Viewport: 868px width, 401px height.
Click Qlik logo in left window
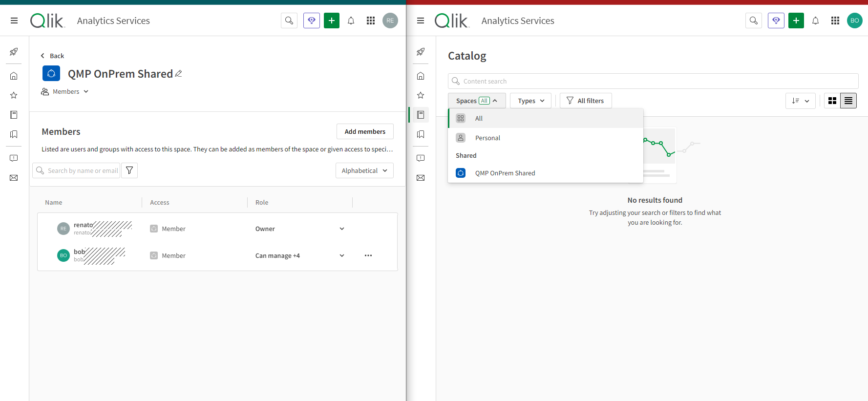point(47,21)
